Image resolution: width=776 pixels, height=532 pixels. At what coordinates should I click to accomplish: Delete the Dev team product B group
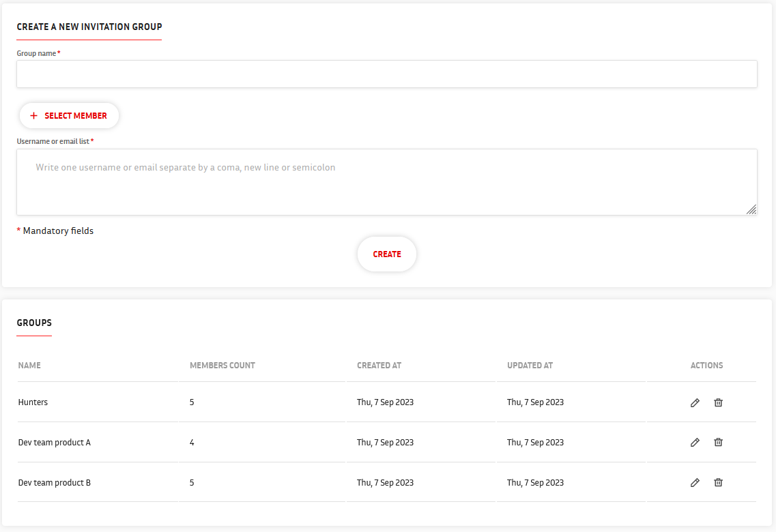pyautogui.click(x=718, y=483)
